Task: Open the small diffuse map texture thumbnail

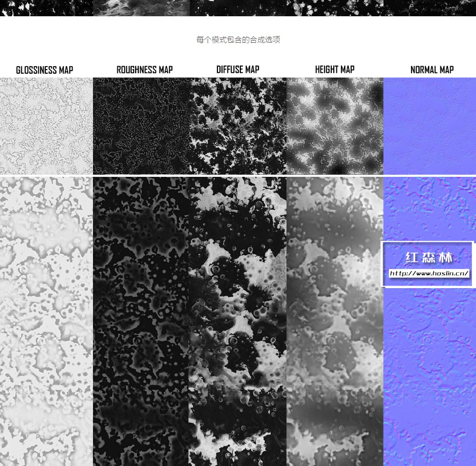Action: 238,126
